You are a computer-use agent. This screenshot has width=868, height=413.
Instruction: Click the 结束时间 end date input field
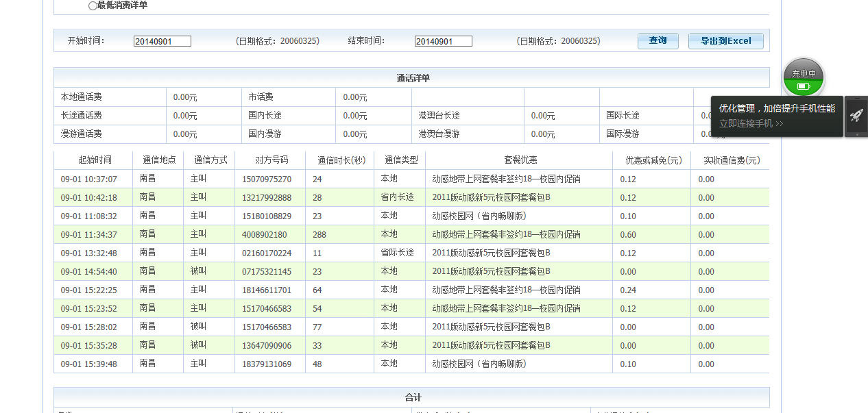tap(443, 41)
